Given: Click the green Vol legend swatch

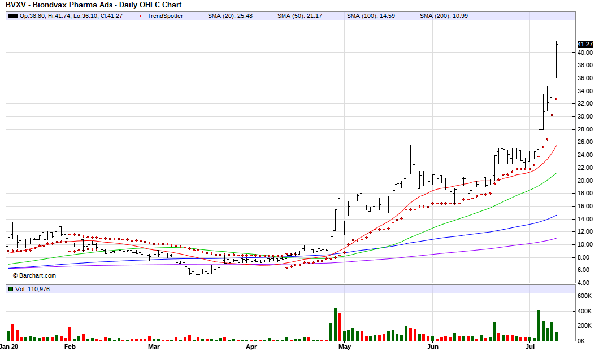Looking at the screenshot, I should tap(11, 289).
